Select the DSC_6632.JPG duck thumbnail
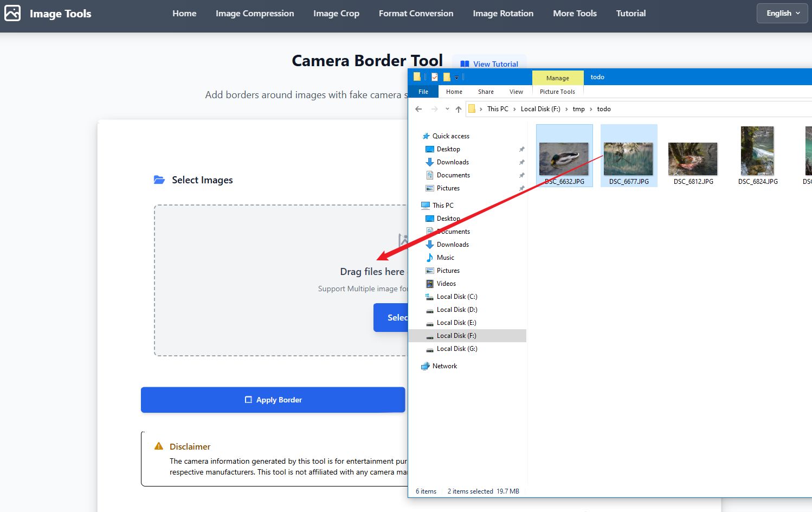The width and height of the screenshot is (812, 512). 564,156
